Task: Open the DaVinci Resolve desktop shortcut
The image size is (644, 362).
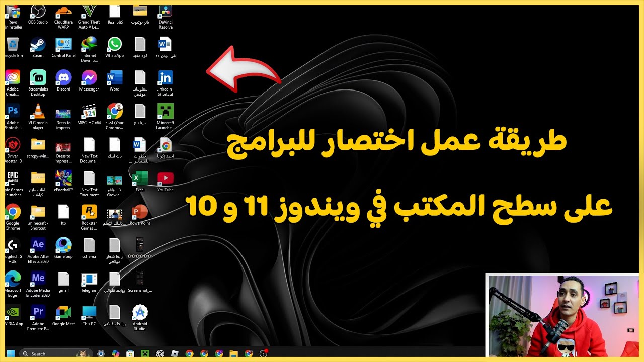Action: point(166,17)
